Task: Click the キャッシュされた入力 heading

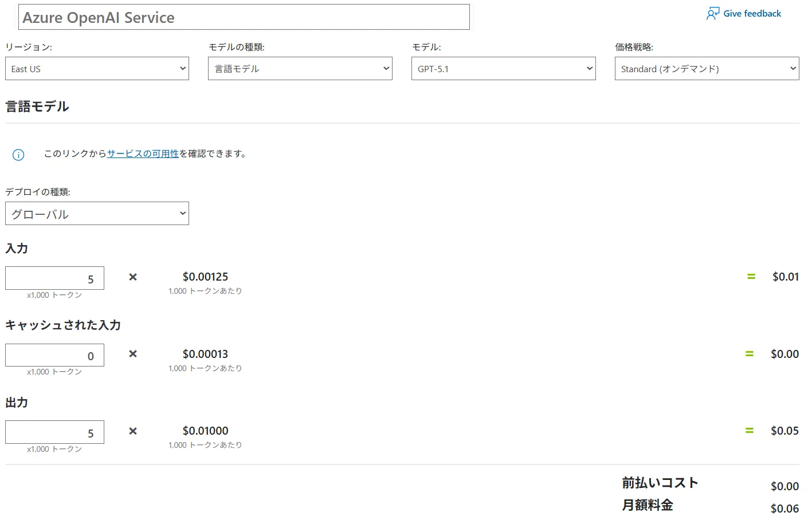Action: point(63,325)
